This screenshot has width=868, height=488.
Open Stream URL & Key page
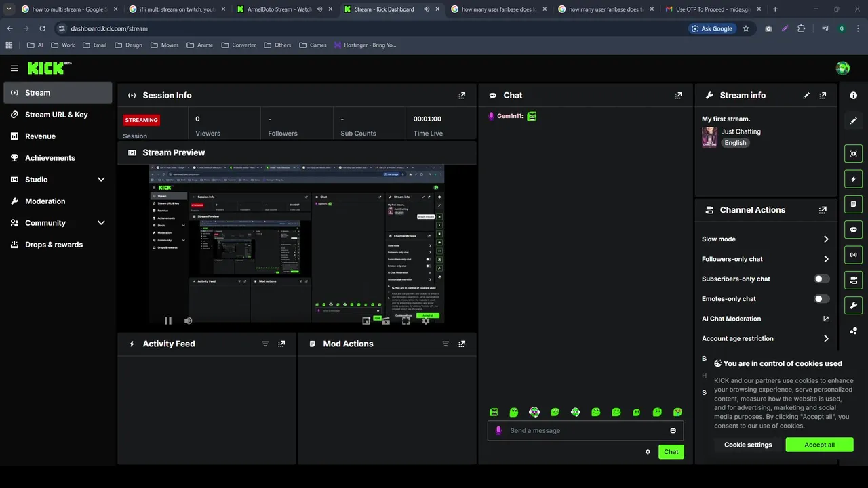point(58,115)
